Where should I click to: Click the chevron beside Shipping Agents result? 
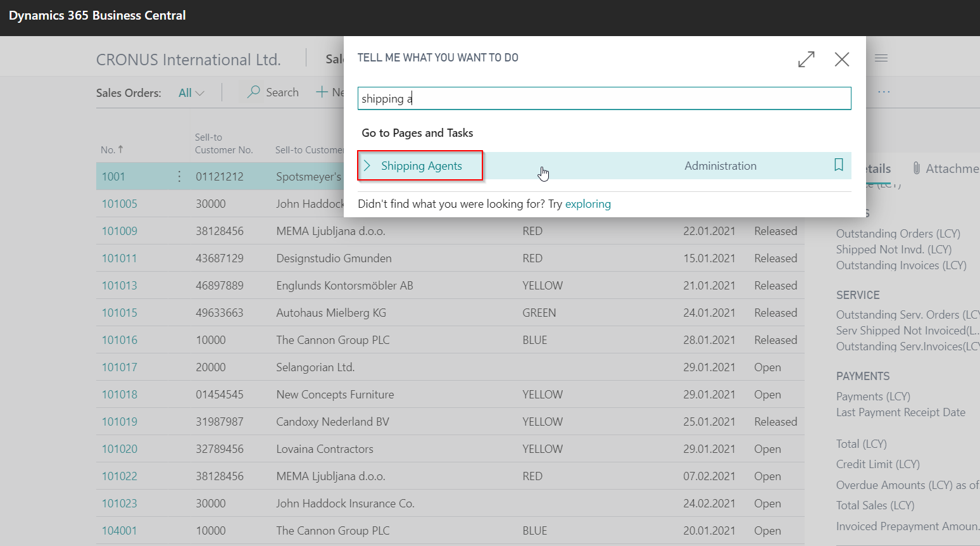point(367,166)
